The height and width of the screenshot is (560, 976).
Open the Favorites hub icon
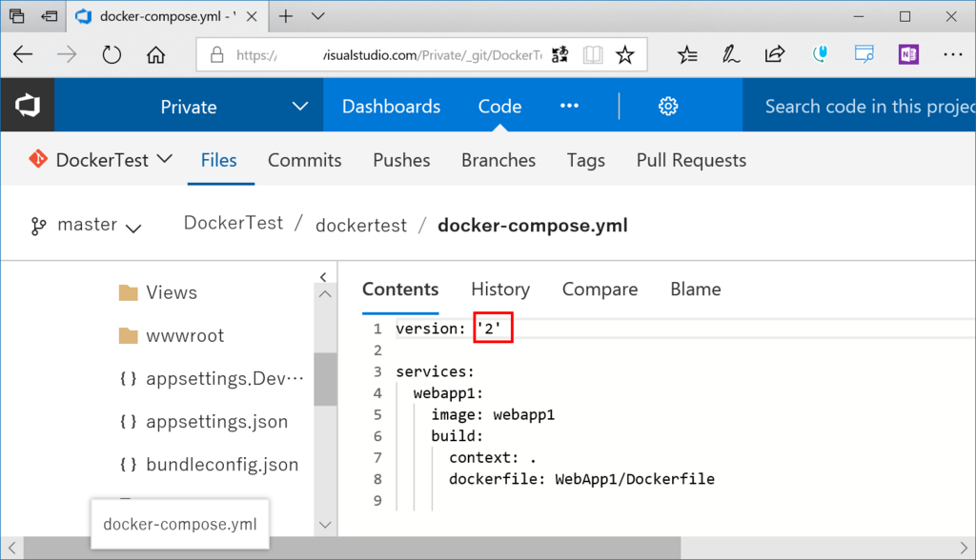point(687,54)
